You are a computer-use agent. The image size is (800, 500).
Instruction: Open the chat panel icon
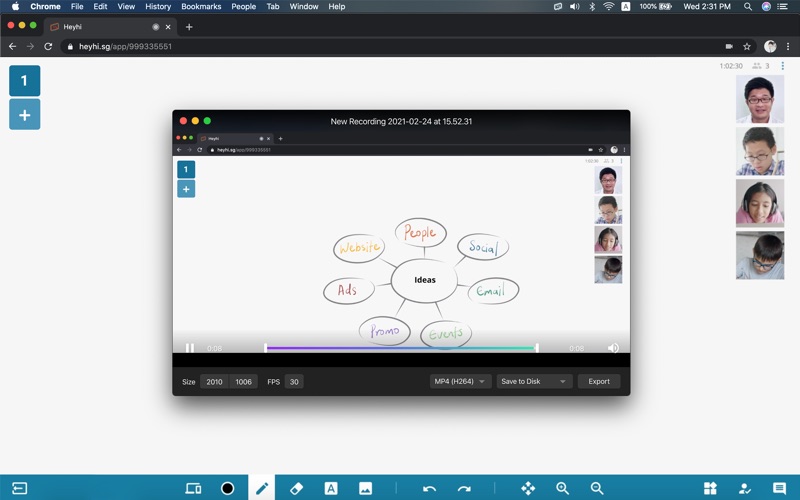click(779, 488)
